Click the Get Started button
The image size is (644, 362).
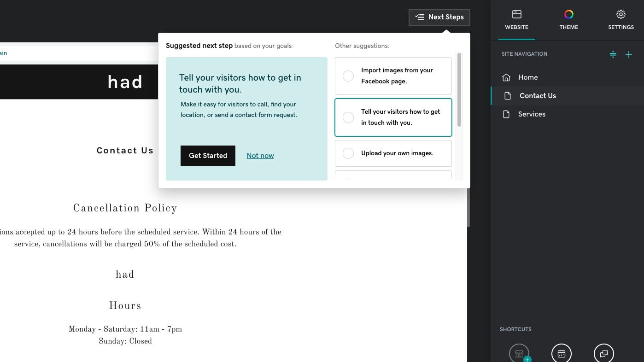208,156
